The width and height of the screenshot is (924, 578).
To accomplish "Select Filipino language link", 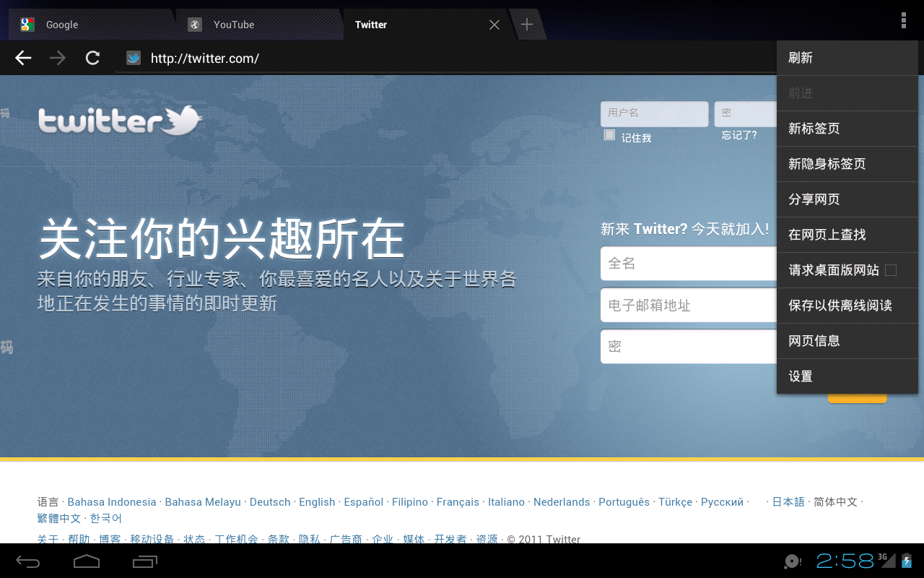I will (x=410, y=502).
